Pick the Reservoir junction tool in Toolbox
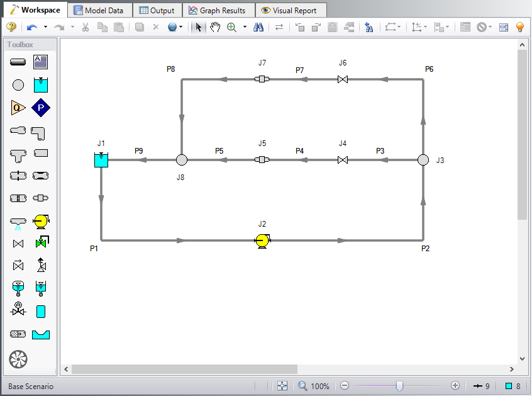 pyautogui.click(x=41, y=84)
